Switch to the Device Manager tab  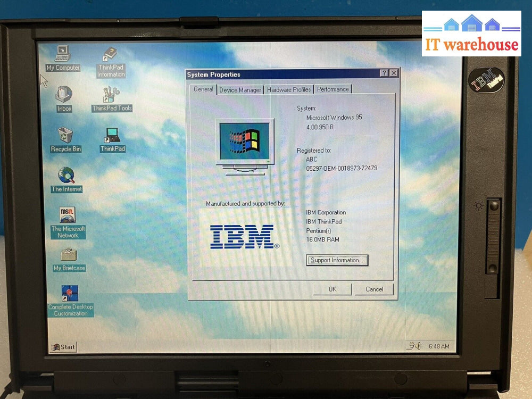coord(240,90)
